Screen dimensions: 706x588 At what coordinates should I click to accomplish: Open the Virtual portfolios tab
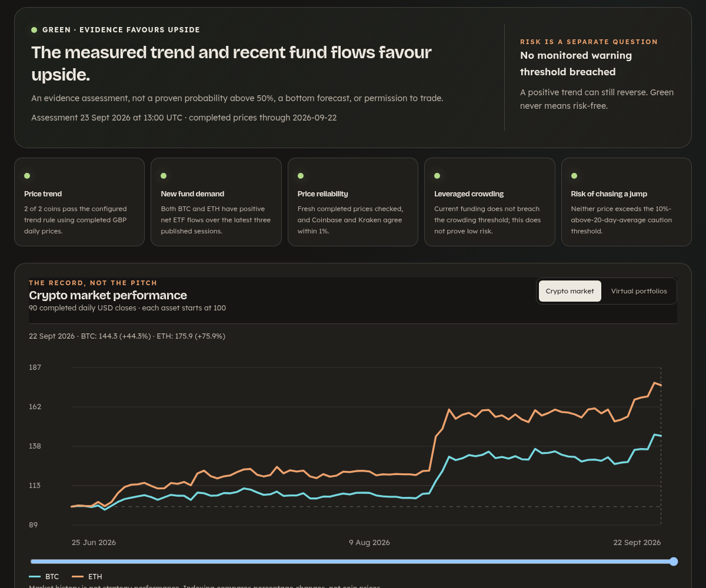tap(639, 291)
